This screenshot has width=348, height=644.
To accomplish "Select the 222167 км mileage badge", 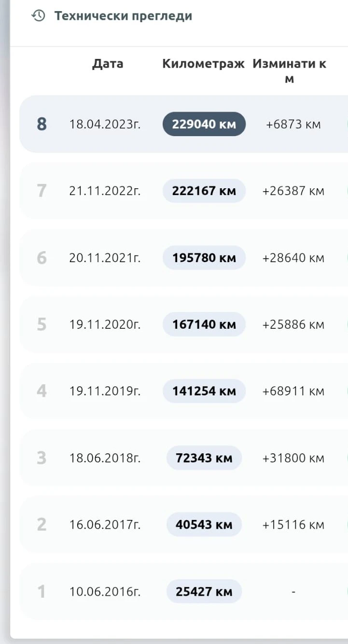I will click(x=204, y=191).
